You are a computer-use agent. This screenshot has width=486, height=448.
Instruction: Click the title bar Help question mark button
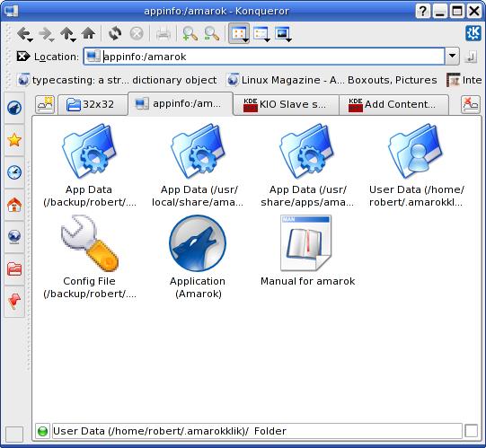[x=422, y=12]
